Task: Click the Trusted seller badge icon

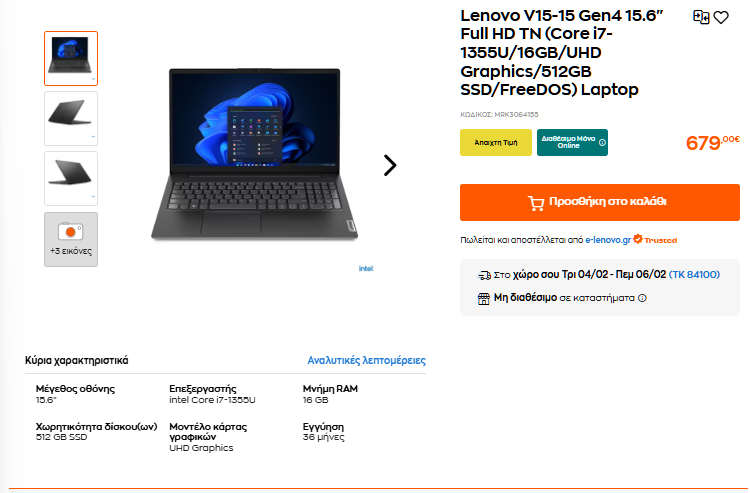Action: pyautogui.click(x=638, y=239)
